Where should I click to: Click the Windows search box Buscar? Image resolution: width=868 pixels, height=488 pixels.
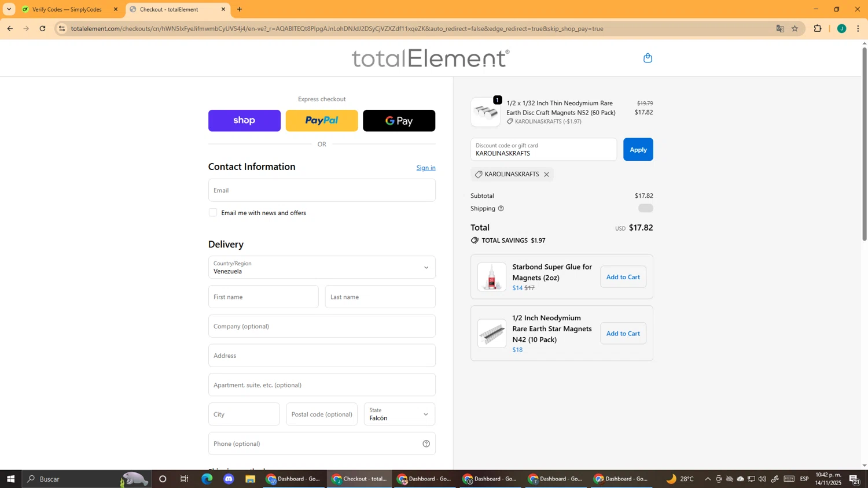[87, 479]
